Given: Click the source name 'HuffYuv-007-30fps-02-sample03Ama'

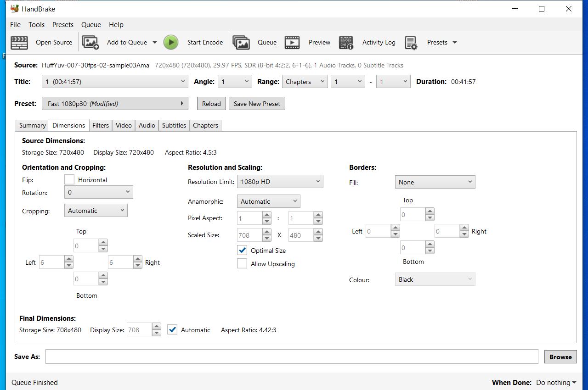Looking at the screenshot, I should coord(96,65).
